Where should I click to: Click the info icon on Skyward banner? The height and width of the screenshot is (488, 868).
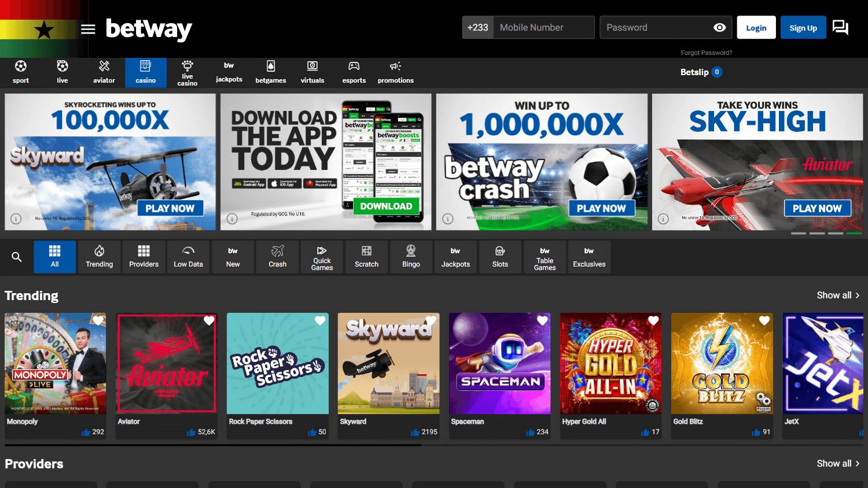point(16,219)
